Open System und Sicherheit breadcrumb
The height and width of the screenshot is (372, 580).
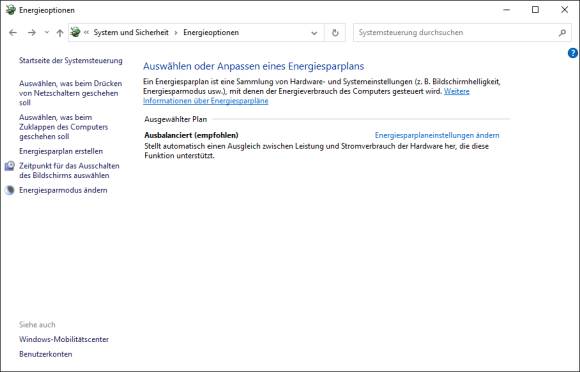131,33
